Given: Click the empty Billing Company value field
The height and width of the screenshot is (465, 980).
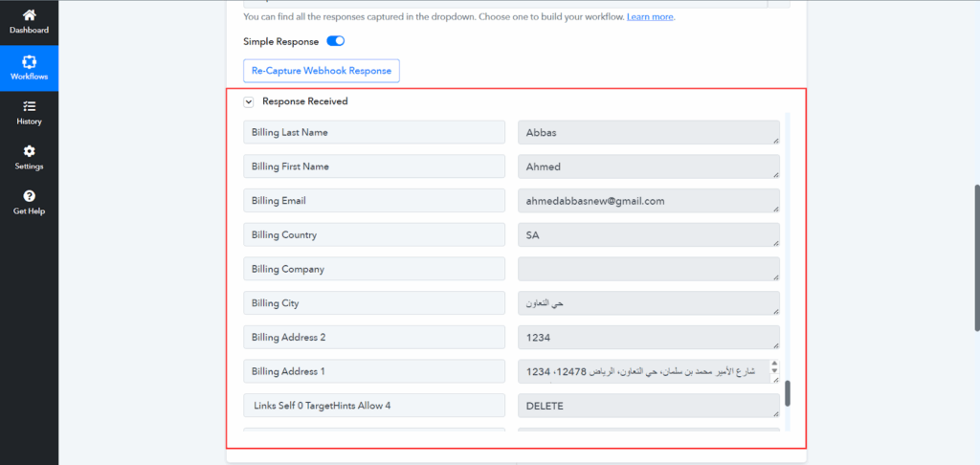Looking at the screenshot, I should 649,269.
